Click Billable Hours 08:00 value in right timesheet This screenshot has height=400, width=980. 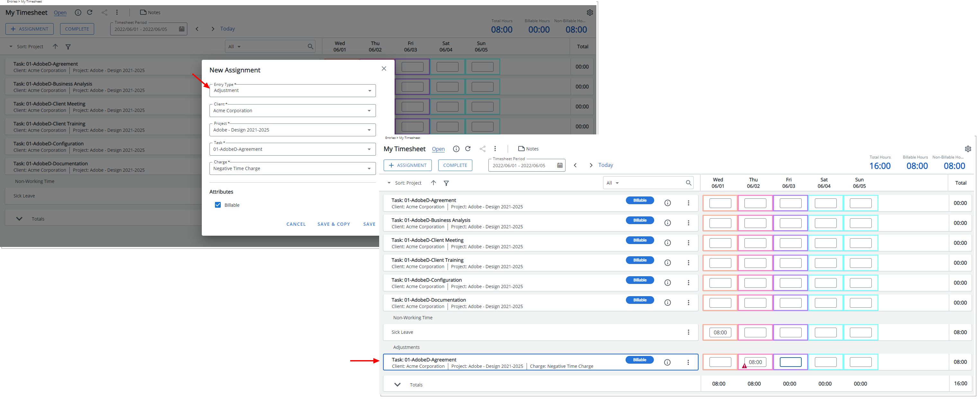coord(917,166)
